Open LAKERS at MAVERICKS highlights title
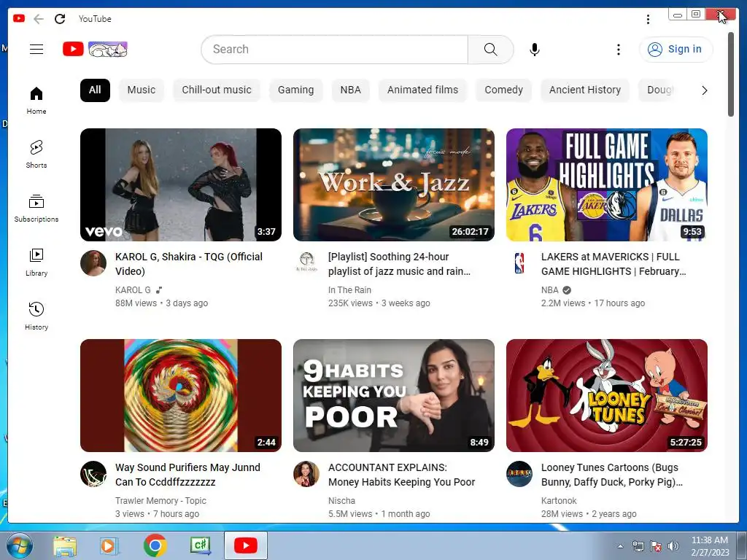Viewport: 747px width, 560px height. pos(614,264)
